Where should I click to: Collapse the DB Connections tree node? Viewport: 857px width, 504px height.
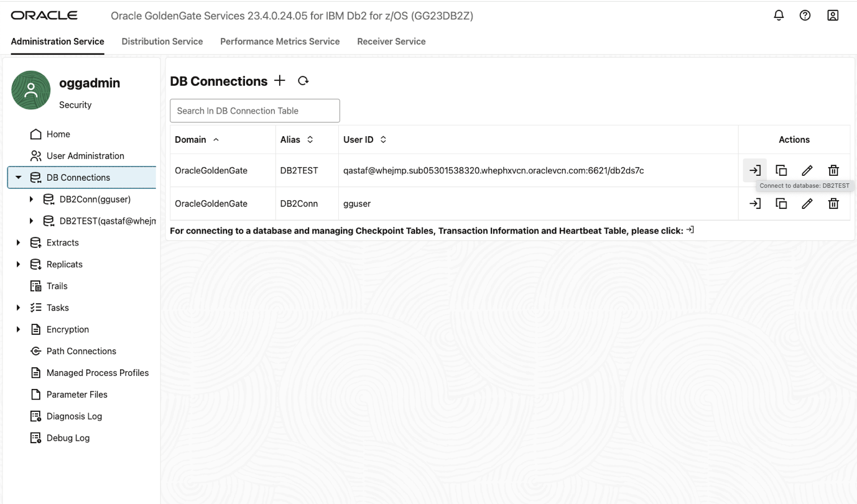coord(18,178)
